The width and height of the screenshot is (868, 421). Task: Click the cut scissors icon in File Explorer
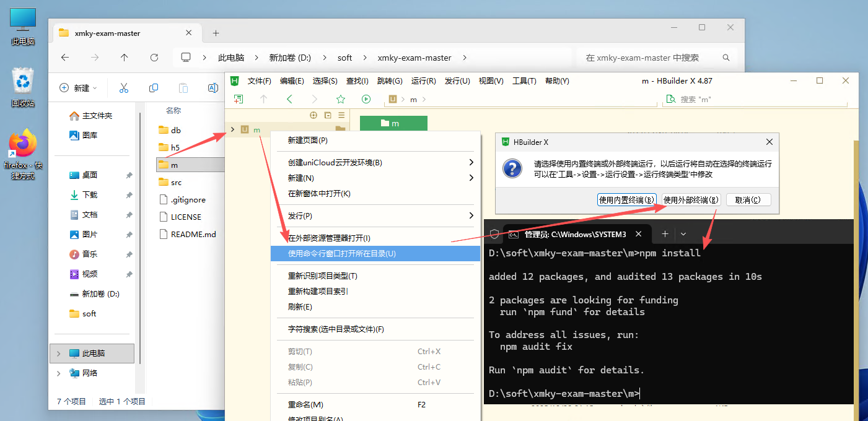point(124,88)
